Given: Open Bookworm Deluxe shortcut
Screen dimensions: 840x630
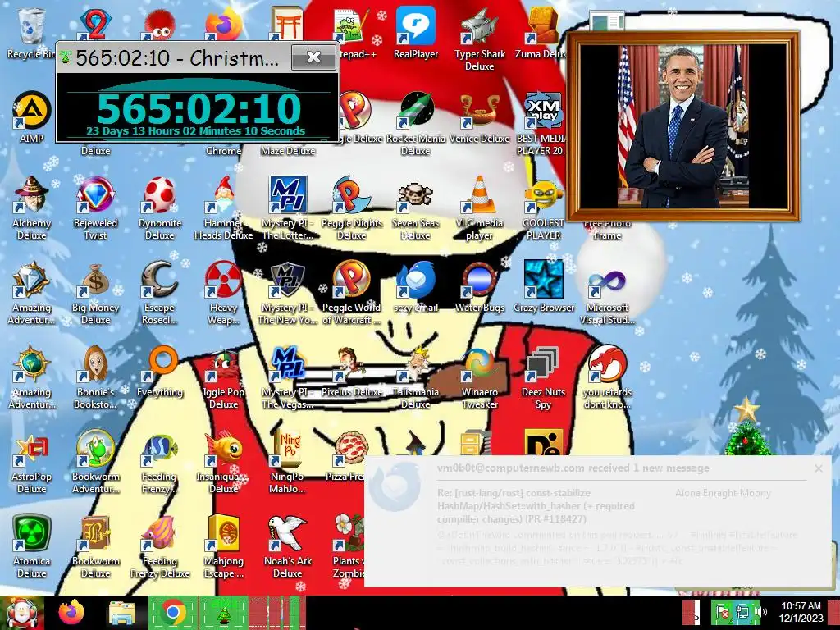Looking at the screenshot, I should [x=95, y=547].
